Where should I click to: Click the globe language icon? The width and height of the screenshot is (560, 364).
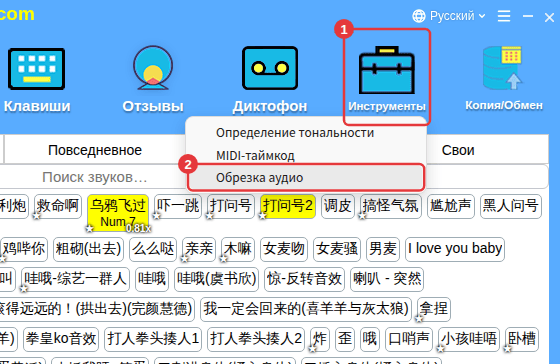(419, 16)
